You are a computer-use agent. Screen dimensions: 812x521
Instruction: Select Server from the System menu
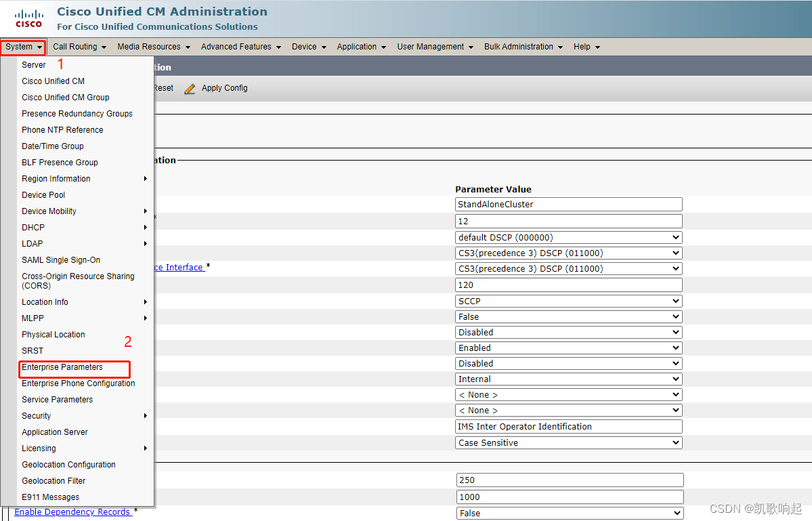[x=34, y=64]
